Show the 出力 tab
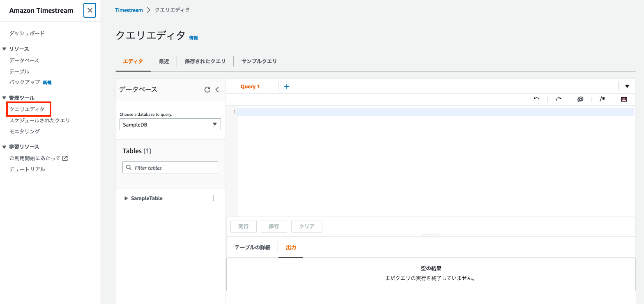Image resolution: width=644 pixels, height=304 pixels. click(x=291, y=247)
